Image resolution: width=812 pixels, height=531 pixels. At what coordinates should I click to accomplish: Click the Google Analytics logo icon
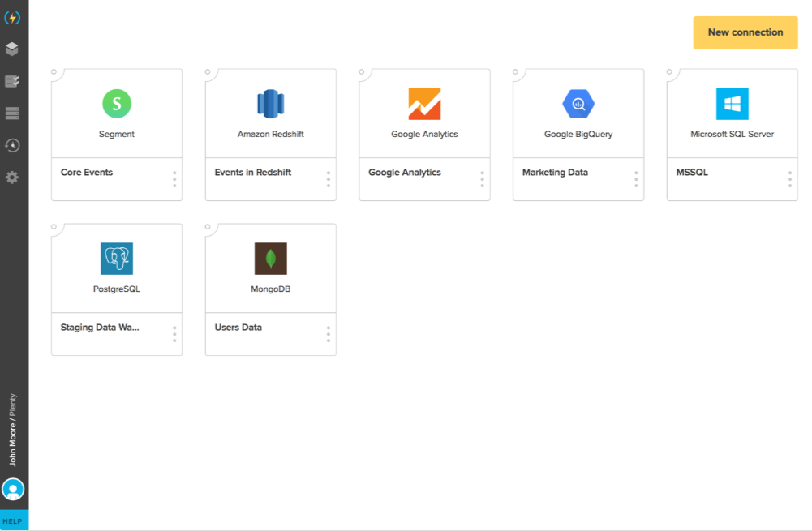(x=424, y=104)
